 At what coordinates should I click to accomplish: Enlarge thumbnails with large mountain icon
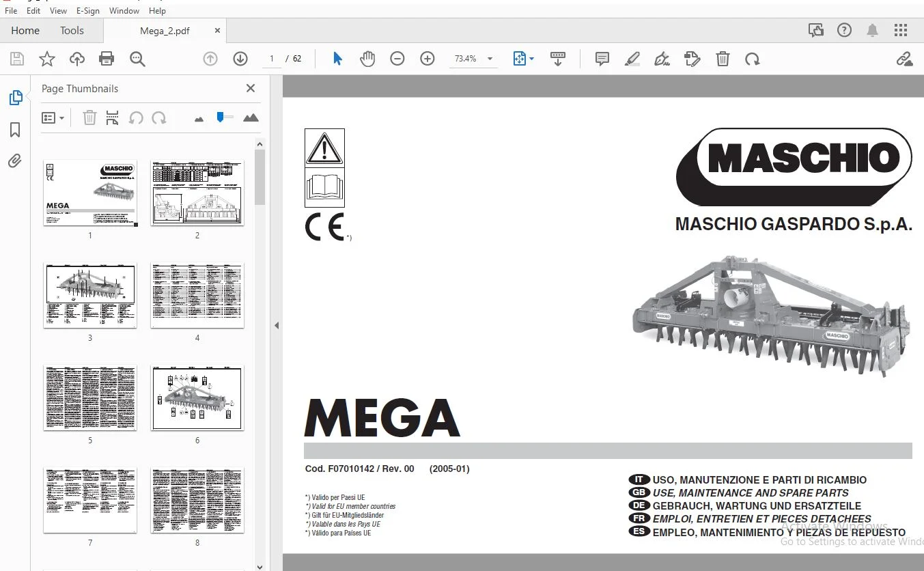251,117
